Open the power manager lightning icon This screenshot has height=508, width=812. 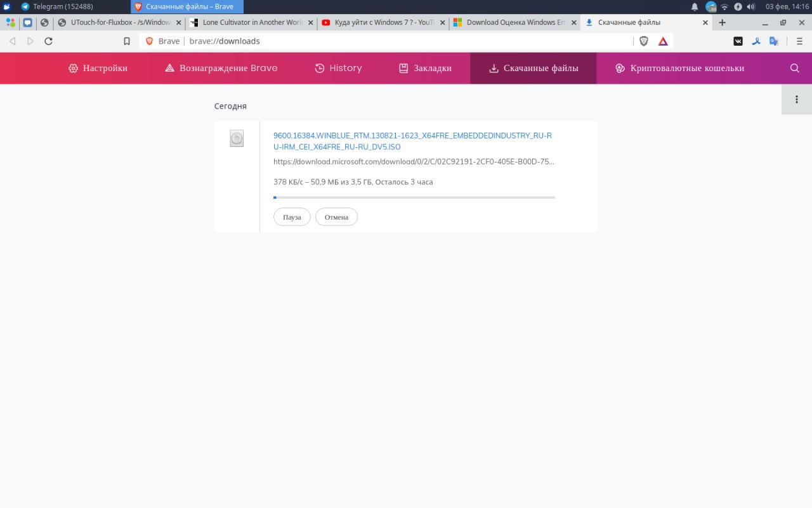pyautogui.click(x=738, y=6)
